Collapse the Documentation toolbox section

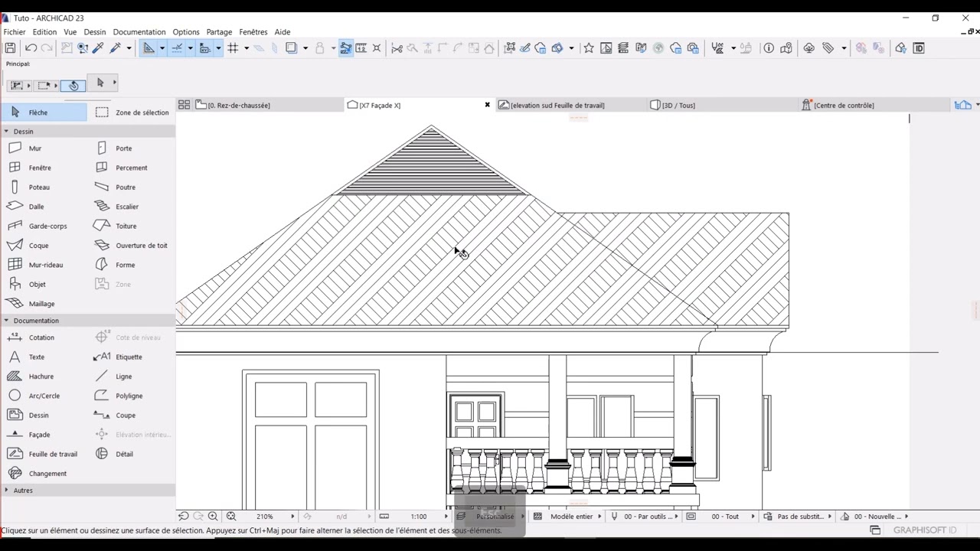click(7, 321)
